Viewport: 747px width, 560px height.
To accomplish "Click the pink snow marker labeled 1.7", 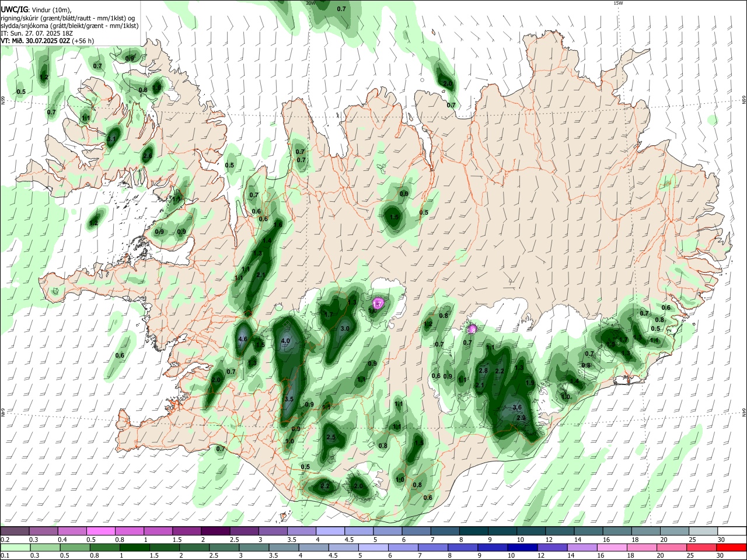I will [x=378, y=304].
